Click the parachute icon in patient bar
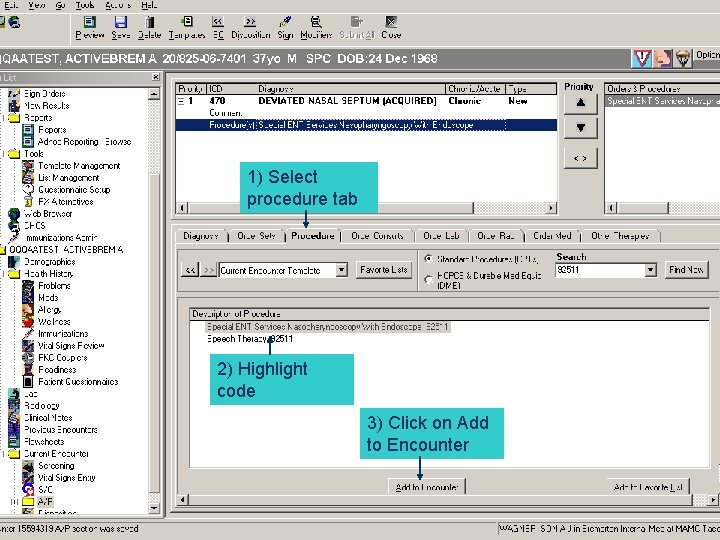 coord(683,58)
